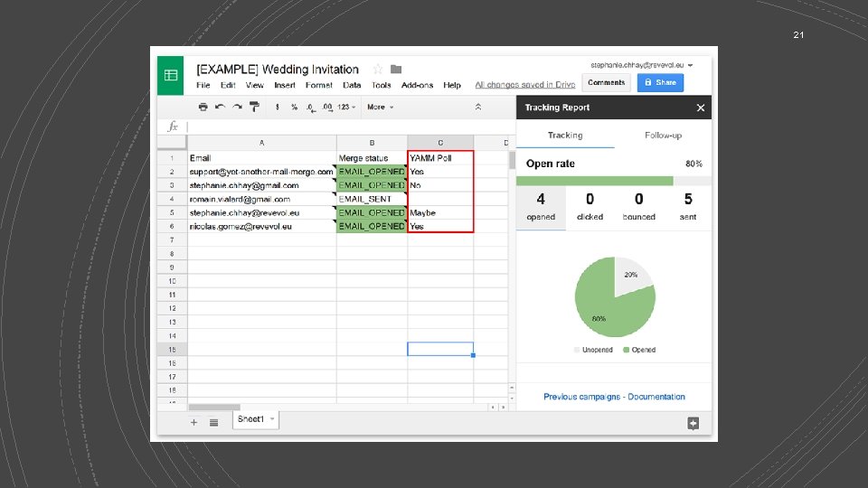
Task: Click the document title Wedding Invitation
Action: pyautogui.click(x=278, y=70)
